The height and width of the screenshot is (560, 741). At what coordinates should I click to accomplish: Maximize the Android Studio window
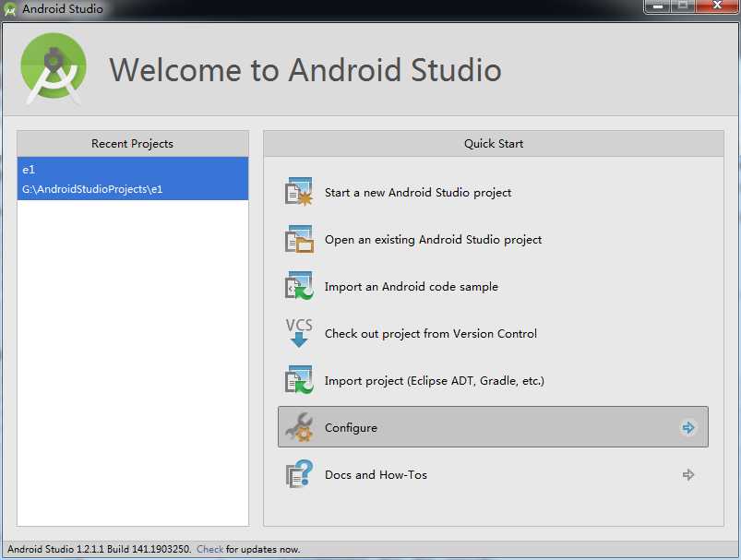[683, 6]
